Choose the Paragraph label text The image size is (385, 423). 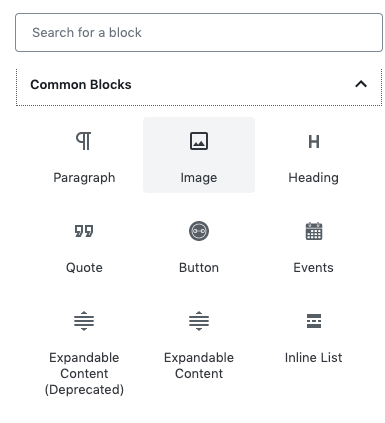(x=84, y=178)
